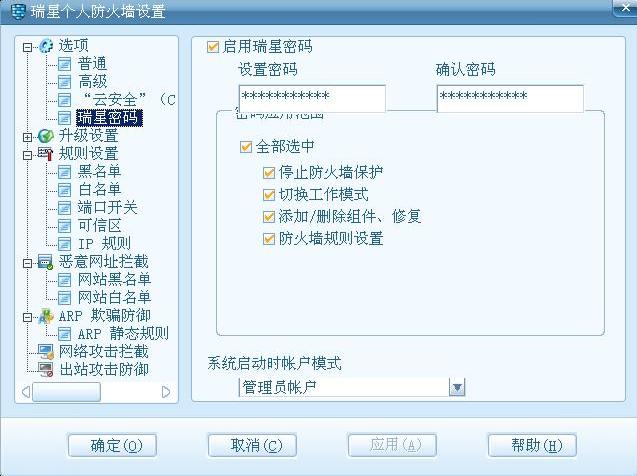Click the page icon next to 网站黑名单
This screenshot has height=476, width=637.
[64, 280]
